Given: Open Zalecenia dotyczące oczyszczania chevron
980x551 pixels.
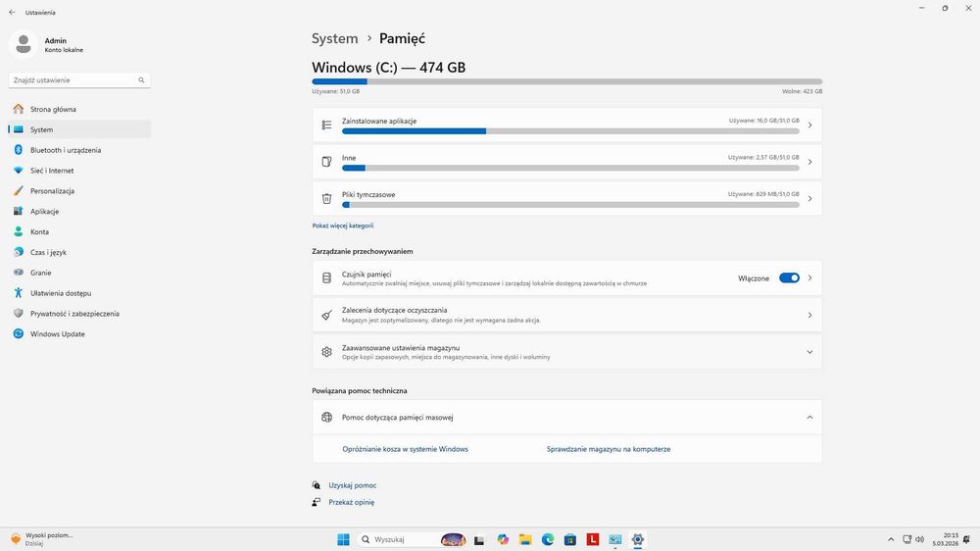Looking at the screenshot, I should click(809, 316).
